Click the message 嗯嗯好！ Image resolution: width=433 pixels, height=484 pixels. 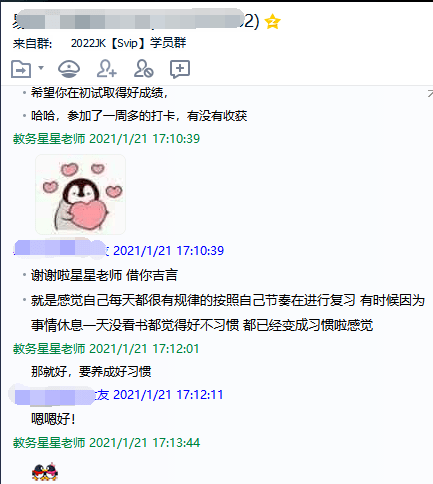point(53,419)
